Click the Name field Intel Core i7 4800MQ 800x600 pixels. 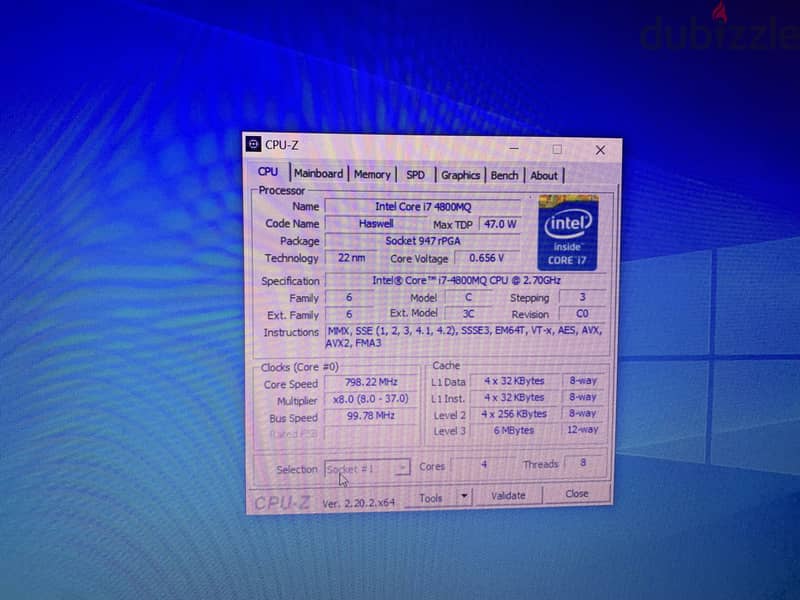click(x=423, y=207)
